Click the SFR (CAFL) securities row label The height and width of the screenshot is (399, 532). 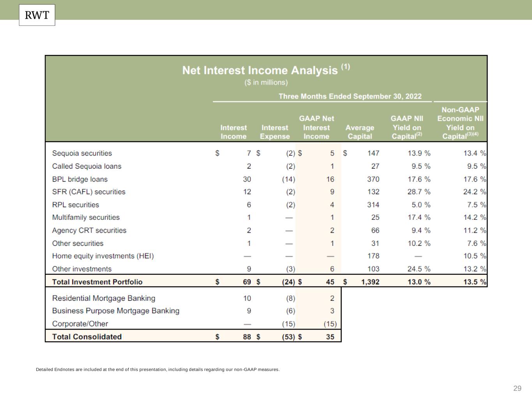88,192
